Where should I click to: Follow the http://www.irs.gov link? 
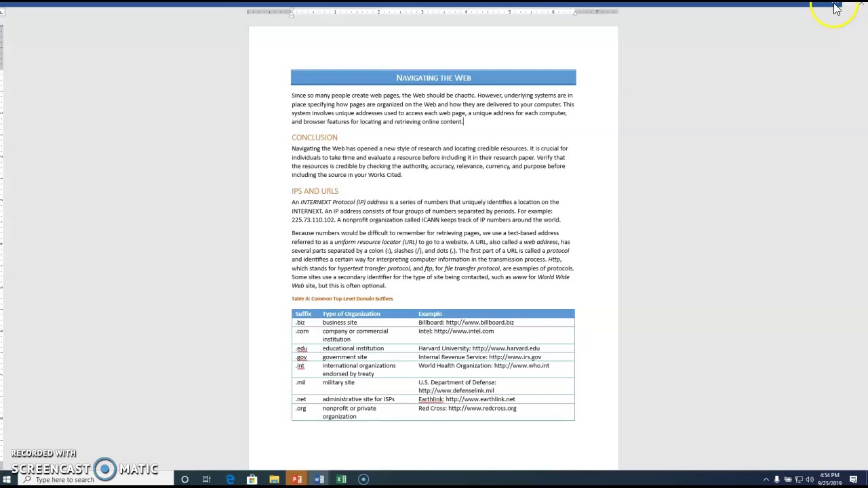click(515, 357)
